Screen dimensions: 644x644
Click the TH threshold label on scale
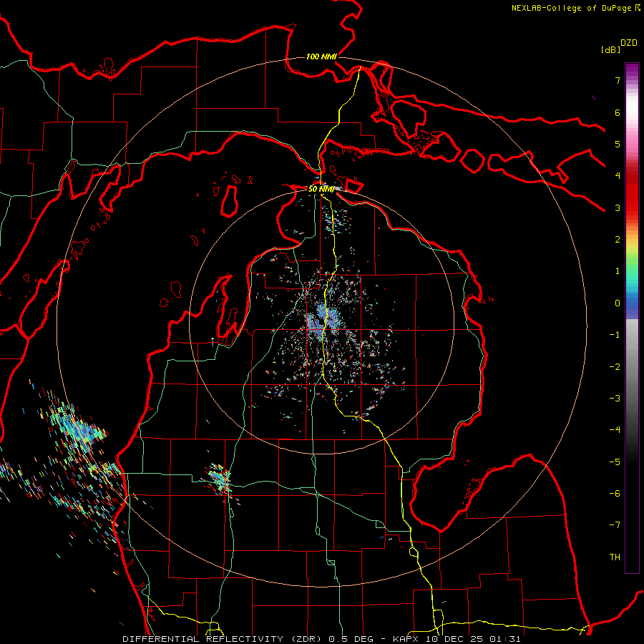pyautogui.click(x=615, y=557)
